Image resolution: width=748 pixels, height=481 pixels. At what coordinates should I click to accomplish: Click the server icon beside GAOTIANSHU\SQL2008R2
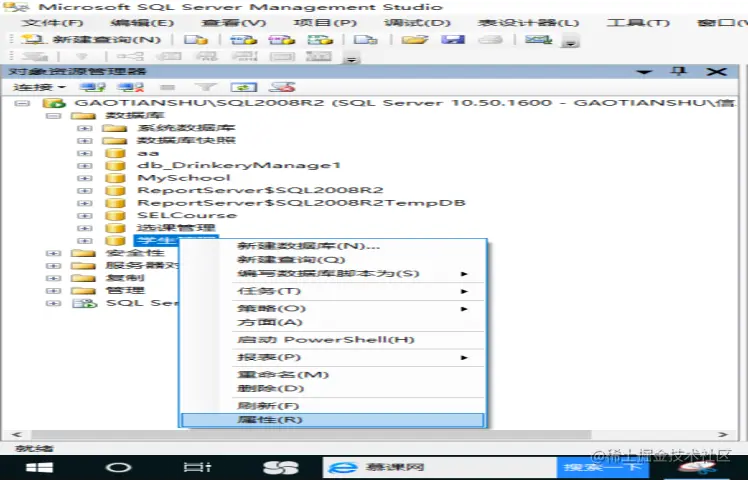(x=53, y=103)
